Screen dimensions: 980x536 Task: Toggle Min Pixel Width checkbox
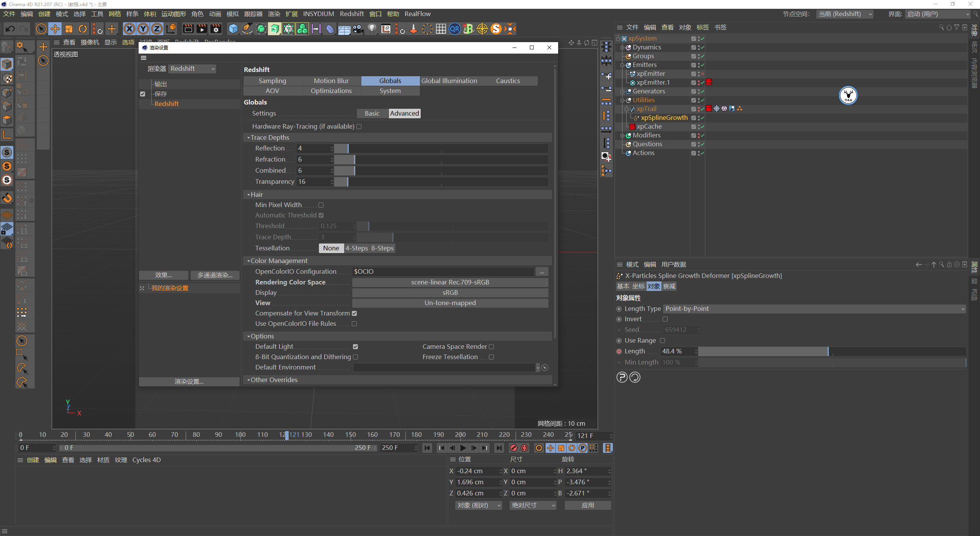(x=321, y=205)
